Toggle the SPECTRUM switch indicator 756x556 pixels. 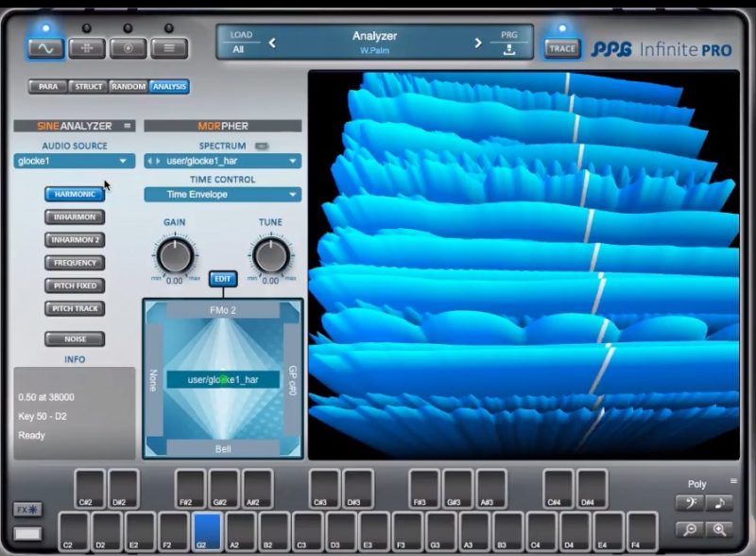point(262,146)
